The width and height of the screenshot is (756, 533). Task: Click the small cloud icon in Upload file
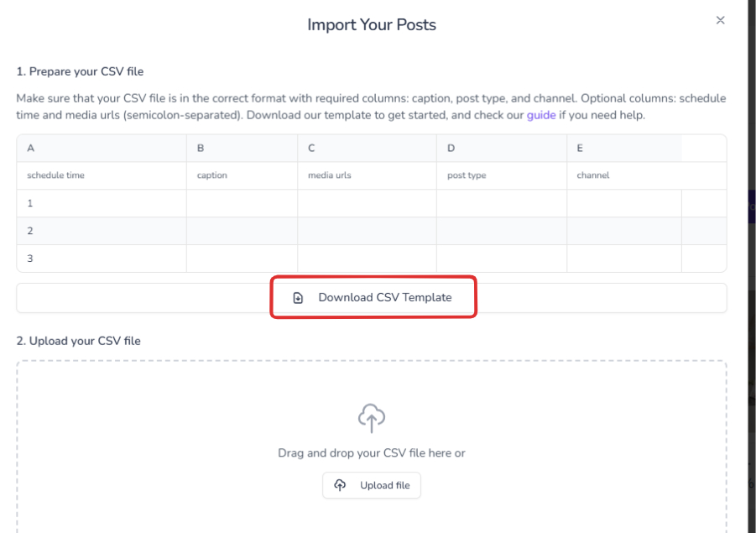click(x=340, y=485)
